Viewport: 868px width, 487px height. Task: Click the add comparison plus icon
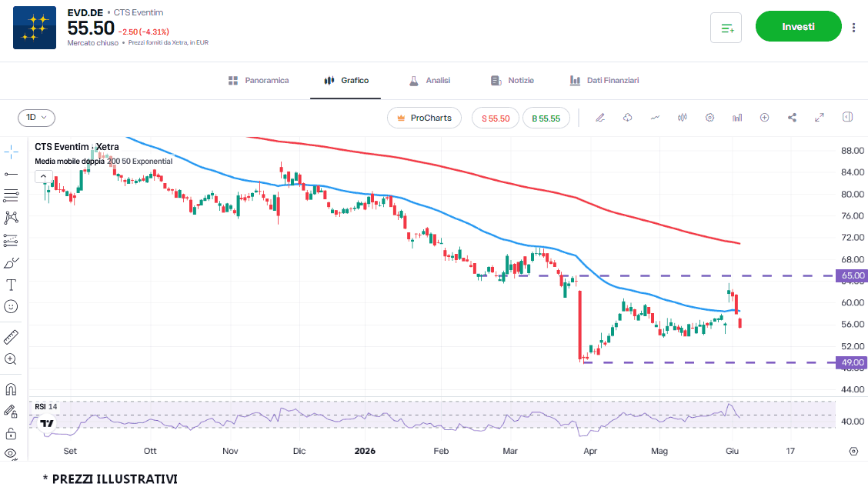[x=764, y=117]
